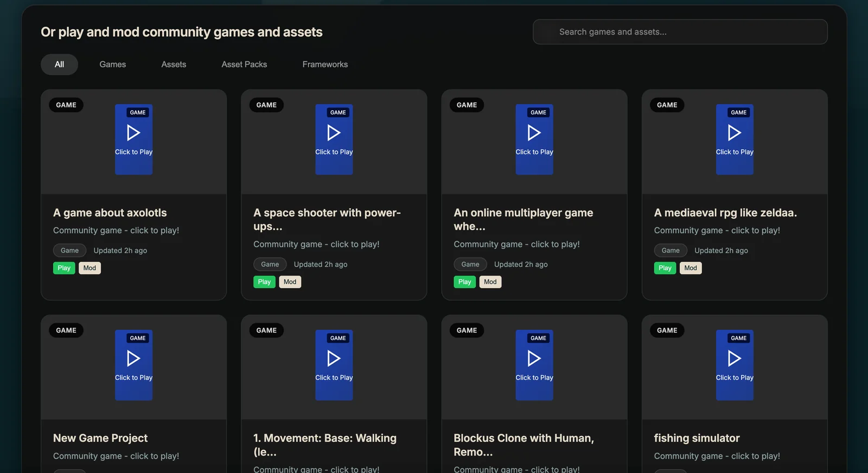Open 'Blockus Clone with Human, Remo...' title
The image size is (868, 473).
point(524,445)
